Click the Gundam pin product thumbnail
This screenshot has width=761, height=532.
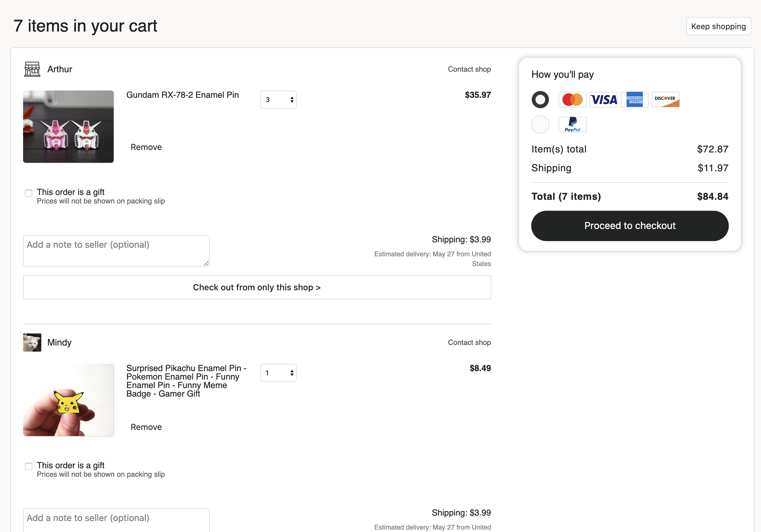[68, 127]
